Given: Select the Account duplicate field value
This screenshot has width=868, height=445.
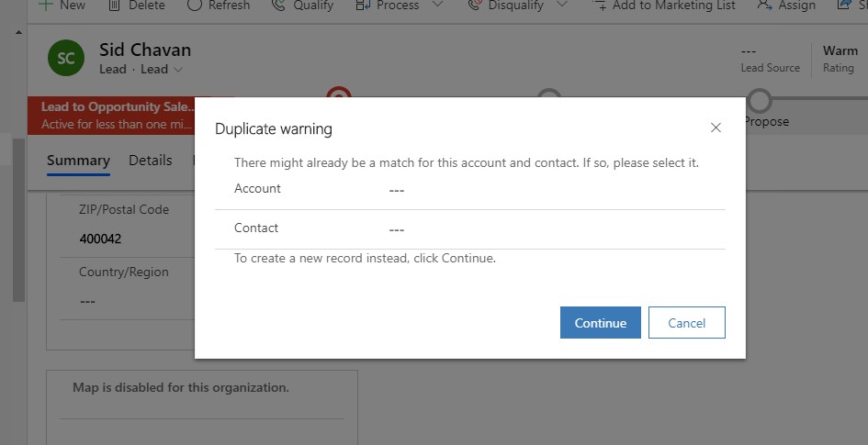Looking at the screenshot, I should pos(397,190).
